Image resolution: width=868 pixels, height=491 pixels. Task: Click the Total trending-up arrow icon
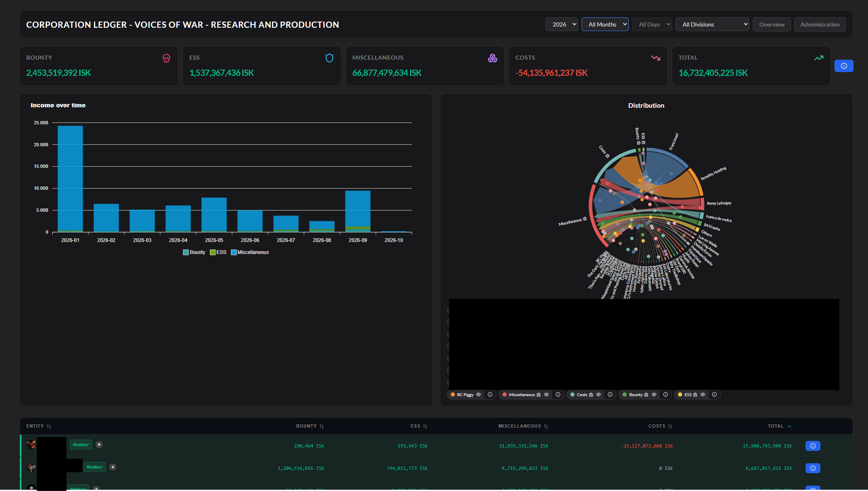819,58
